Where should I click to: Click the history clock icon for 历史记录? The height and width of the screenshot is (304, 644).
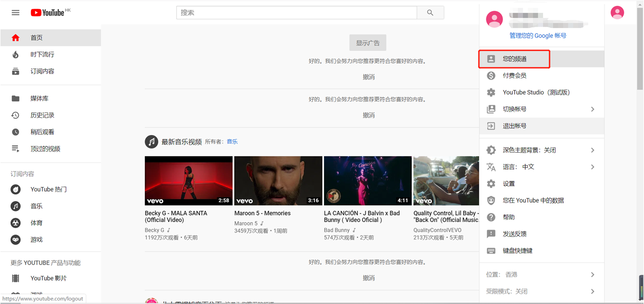tap(15, 115)
